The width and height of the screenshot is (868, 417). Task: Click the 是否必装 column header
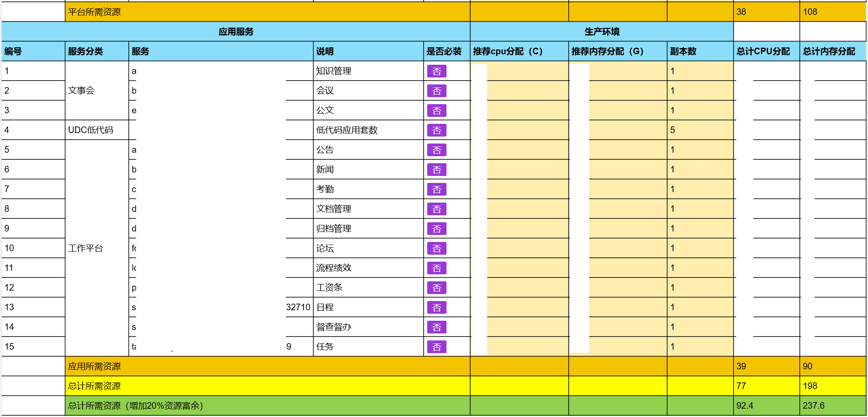447,51
